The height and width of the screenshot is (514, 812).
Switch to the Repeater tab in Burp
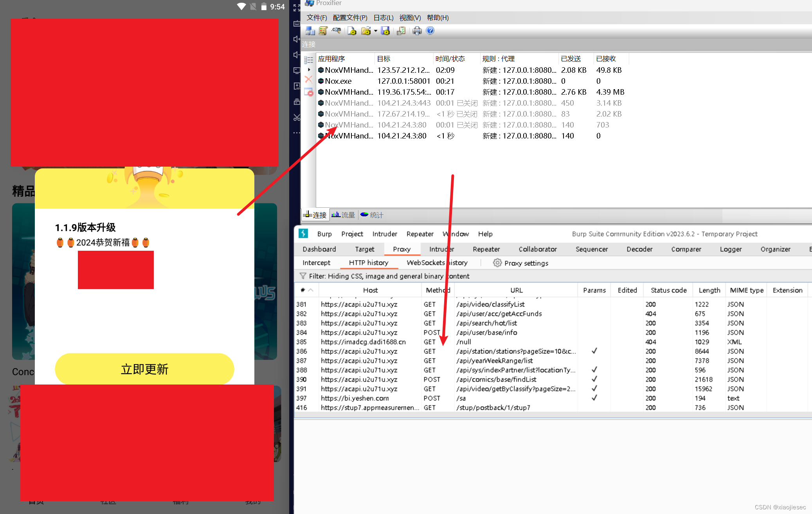486,249
